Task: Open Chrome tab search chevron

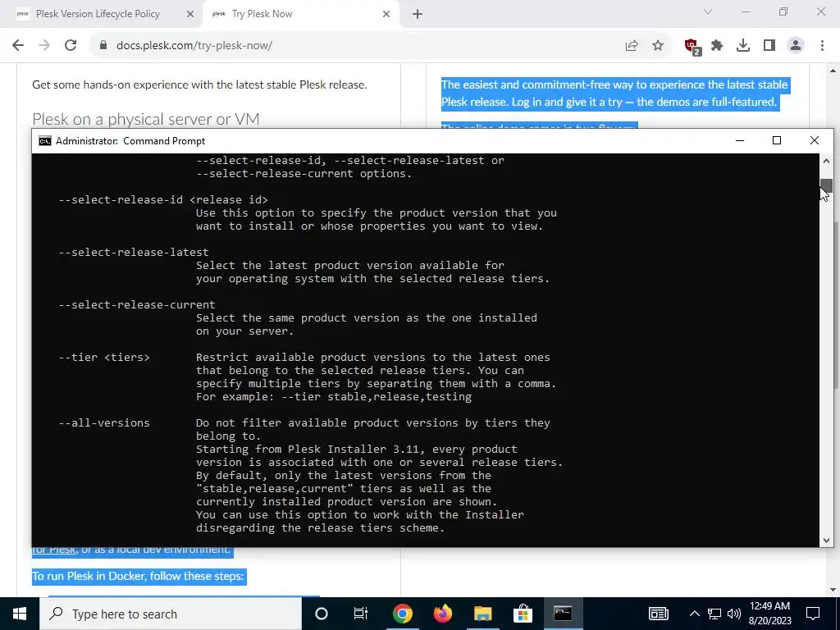Action: point(708,11)
